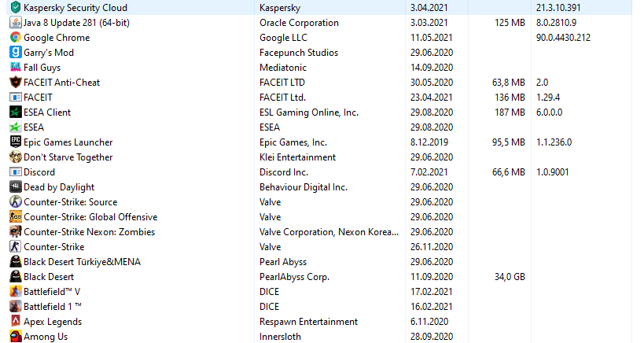Click the Battlefield 1 icon
This screenshot has height=343, width=644.
coord(16,307)
